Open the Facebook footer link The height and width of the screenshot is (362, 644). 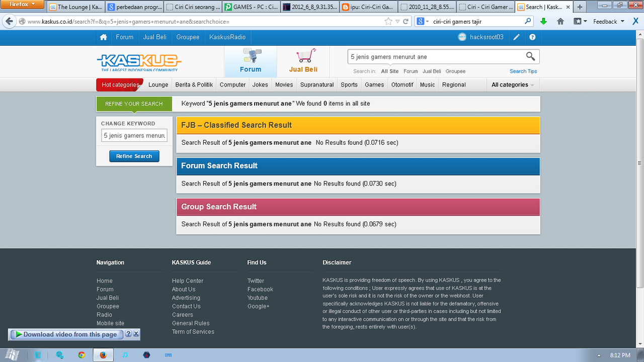tap(260, 289)
